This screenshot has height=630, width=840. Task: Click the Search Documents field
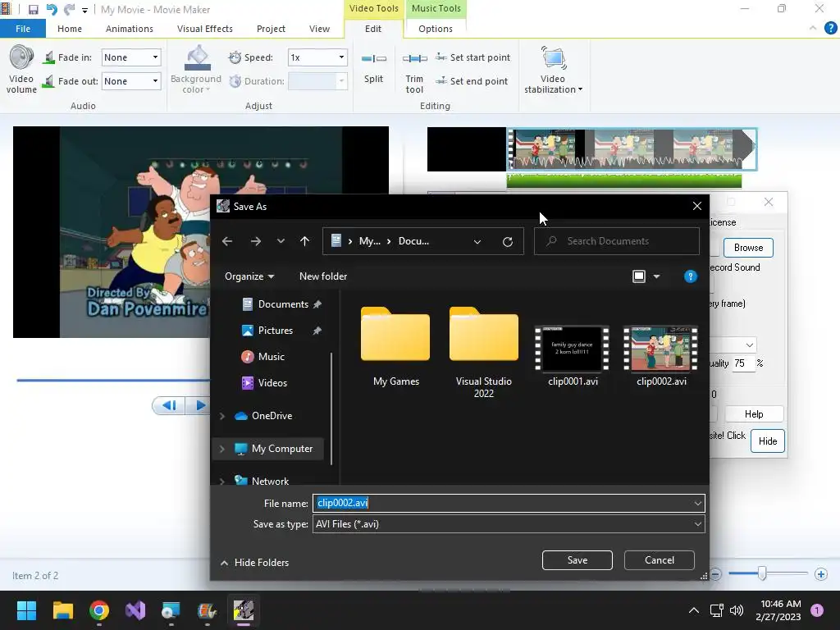click(x=617, y=241)
